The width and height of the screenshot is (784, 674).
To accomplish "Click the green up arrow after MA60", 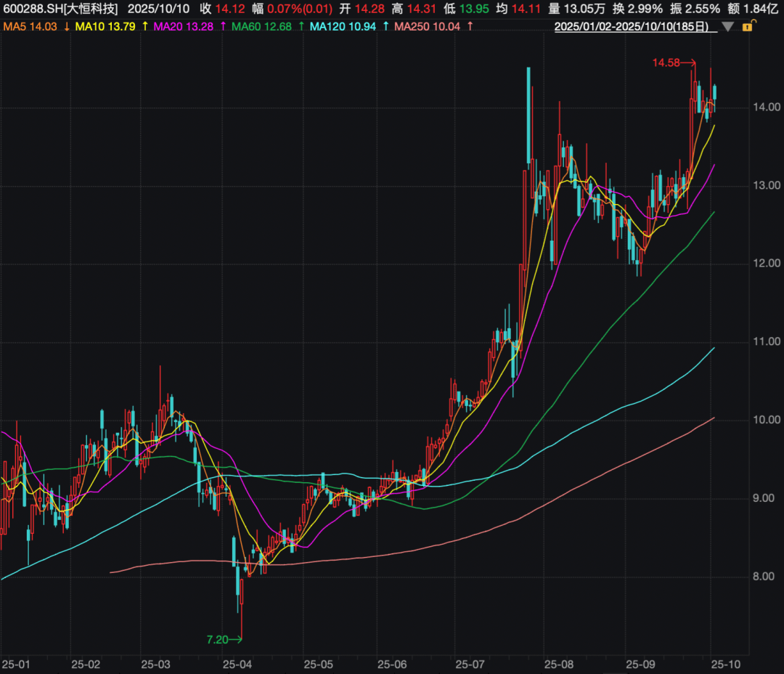I will [301, 27].
